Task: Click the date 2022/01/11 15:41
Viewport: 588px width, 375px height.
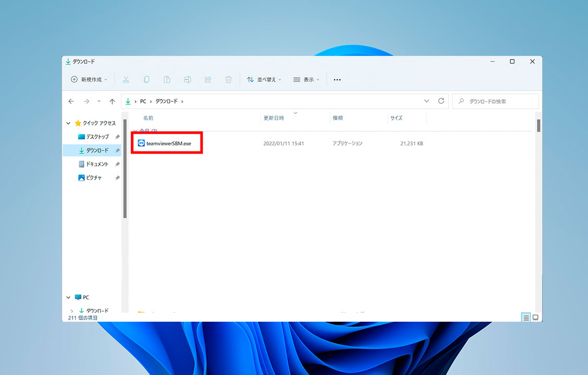Action: pyautogui.click(x=284, y=143)
